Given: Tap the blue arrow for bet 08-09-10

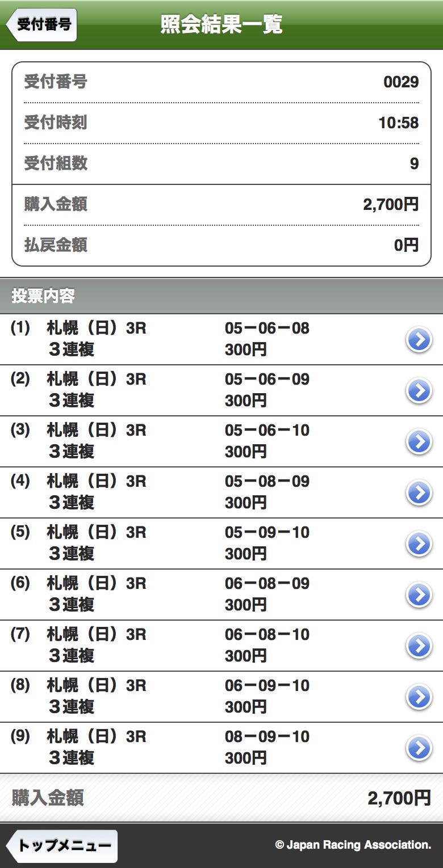Looking at the screenshot, I should click(x=419, y=748).
